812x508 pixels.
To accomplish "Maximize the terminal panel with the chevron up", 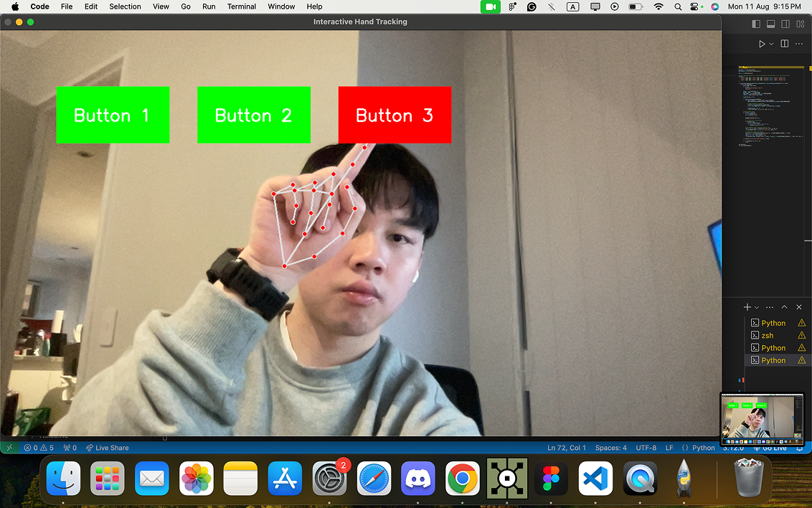I will point(784,307).
